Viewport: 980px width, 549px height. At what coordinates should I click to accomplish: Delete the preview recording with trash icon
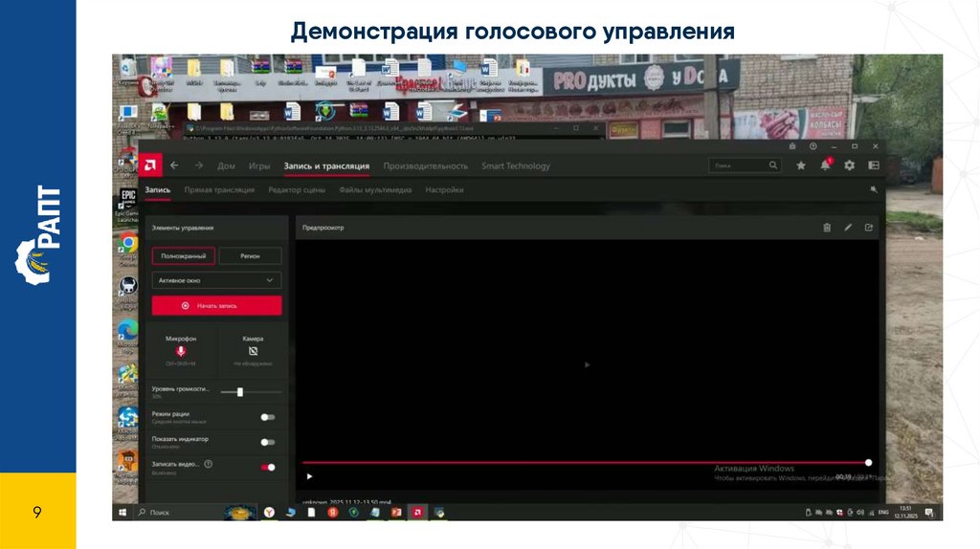[827, 228]
